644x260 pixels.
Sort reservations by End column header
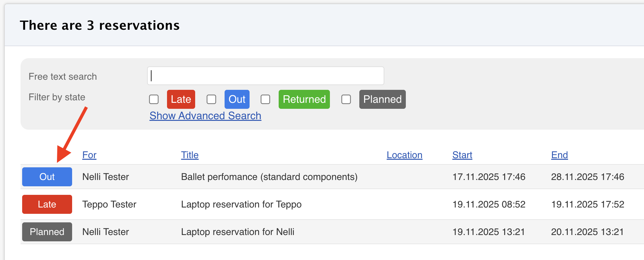pyautogui.click(x=559, y=155)
